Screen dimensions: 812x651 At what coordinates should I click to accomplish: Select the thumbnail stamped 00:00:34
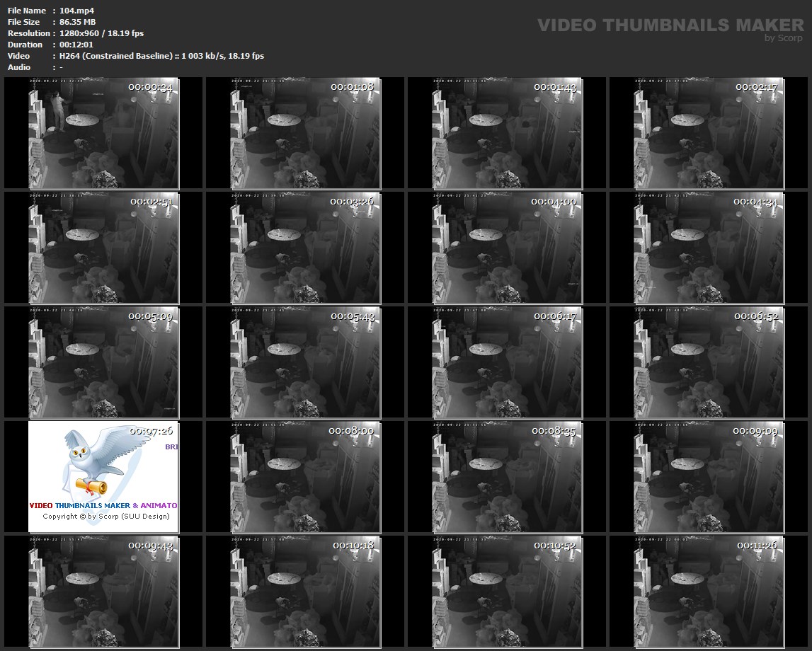pyautogui.click(x=103, y=133)
